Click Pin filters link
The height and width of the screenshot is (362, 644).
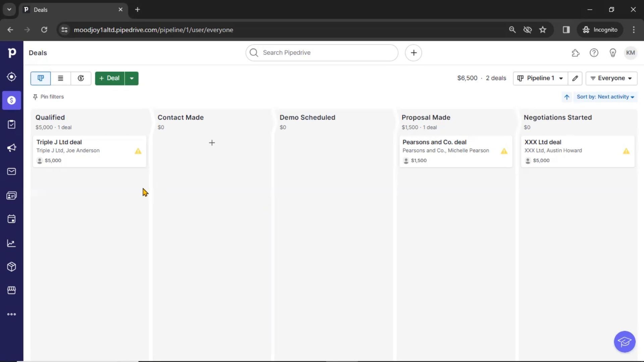click(x=49, y=97)
